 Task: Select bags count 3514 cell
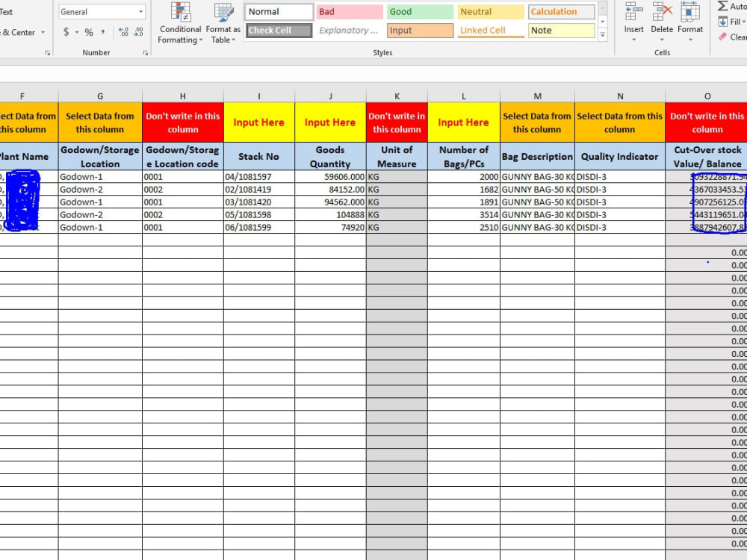click(464, 215)
